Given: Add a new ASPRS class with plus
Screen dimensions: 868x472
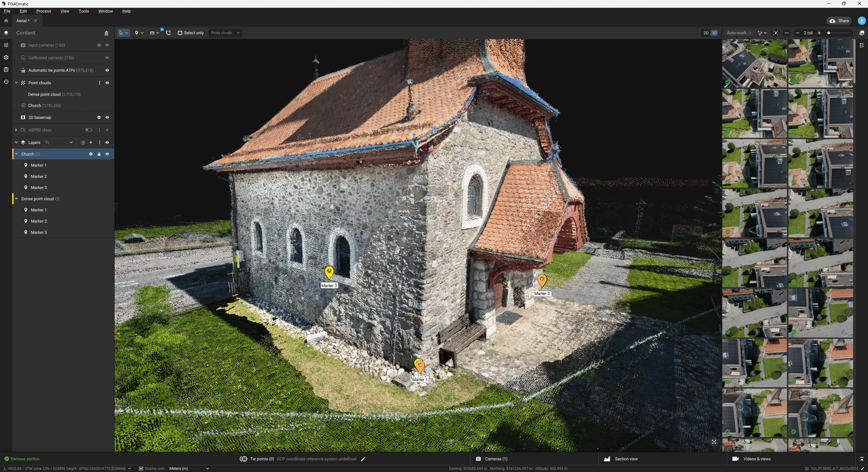Looking at the screenshot, I should (x=107, y=130).
